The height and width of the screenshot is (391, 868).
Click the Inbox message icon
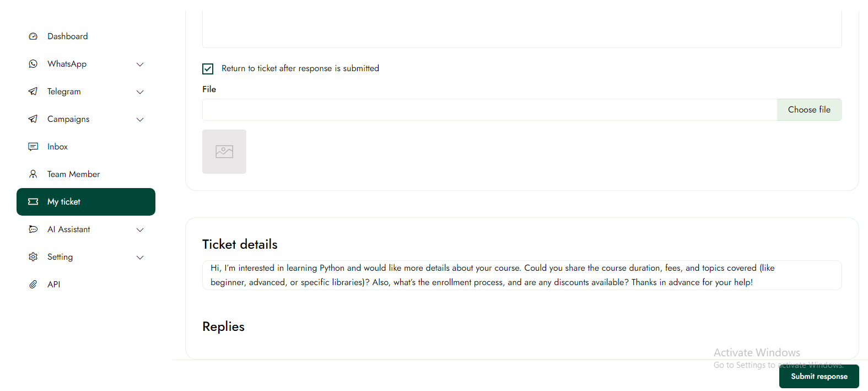33,147
